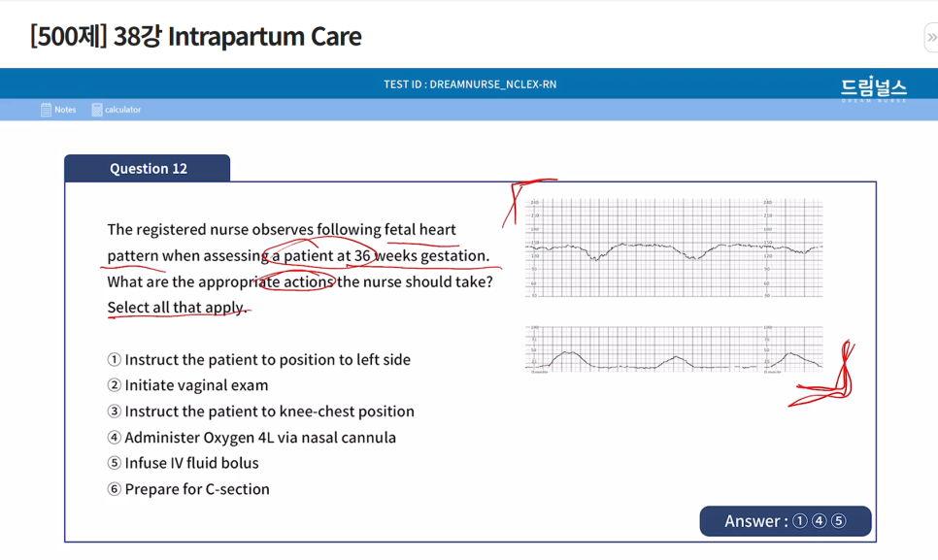Select the Question 12 tab
The height and width of the screenshot is (560, 938).
click(x=148, y=169)
